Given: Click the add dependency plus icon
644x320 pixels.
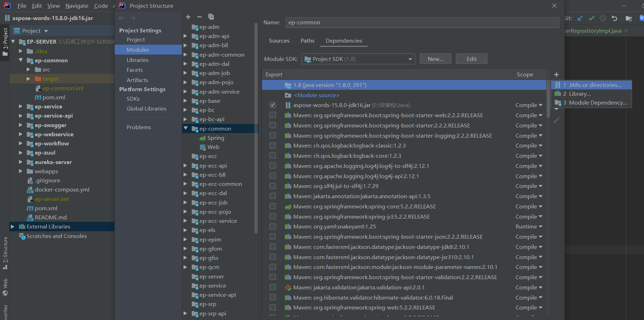Looking at the screenshot, I should coord(556,75).
